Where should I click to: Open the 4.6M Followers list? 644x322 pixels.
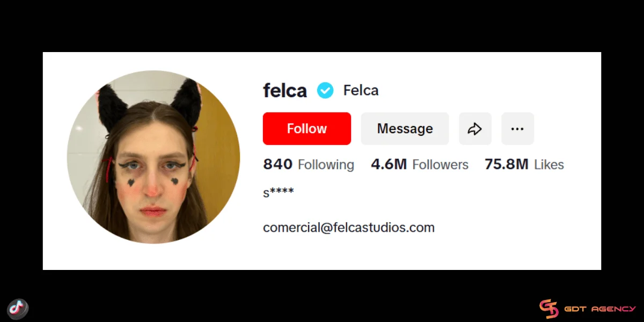coord(420,164)
